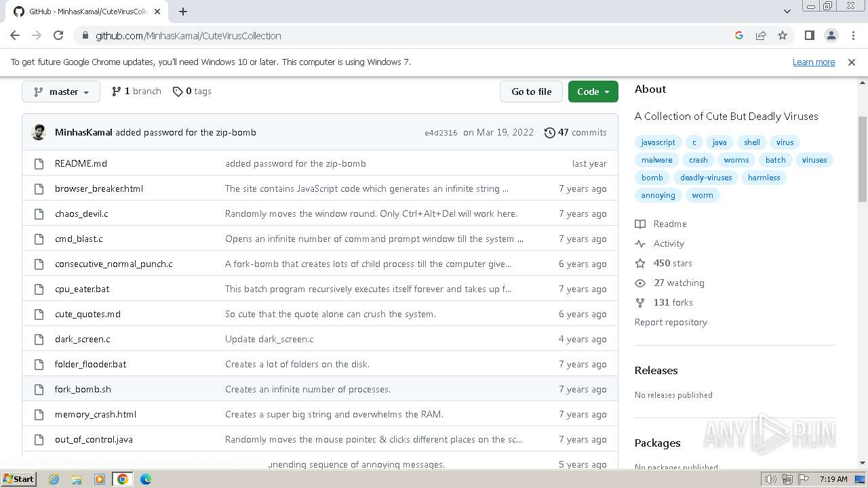Bookmark this page with the star icon
Viewport: 868px width, 488px height.
coord(783,35)
